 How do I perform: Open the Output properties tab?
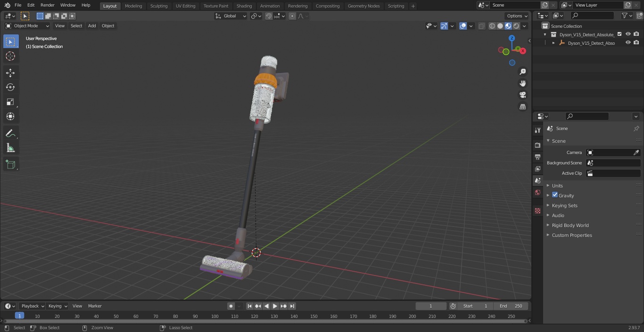pos(537,157)
